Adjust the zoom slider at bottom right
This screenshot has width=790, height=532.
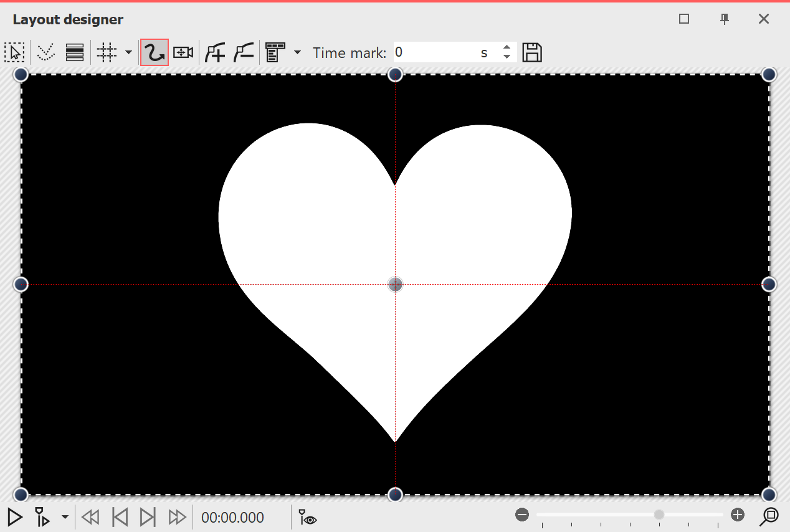click(659, 515)
